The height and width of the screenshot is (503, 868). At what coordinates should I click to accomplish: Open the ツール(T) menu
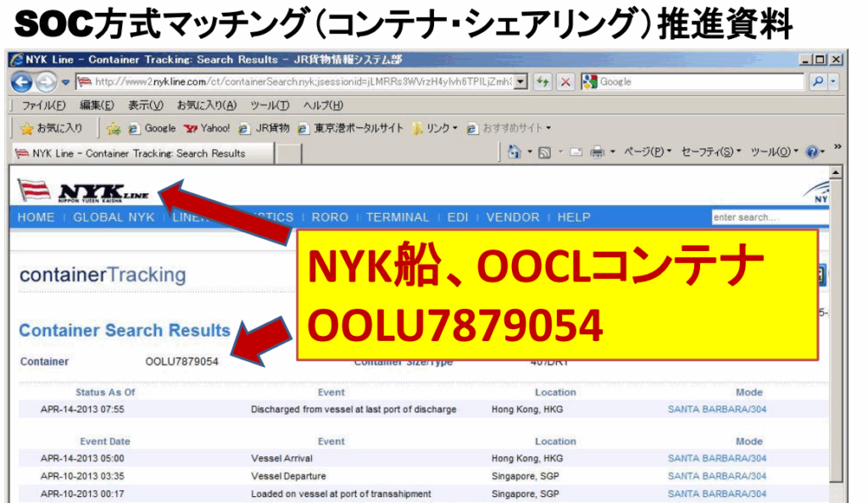click(x=269, y=105)
